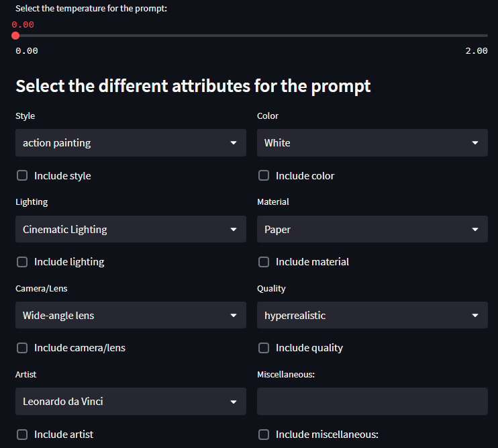The image size is (498, 448).
Task: Click the Artist dropdown arrow icon
Action: point(234,402)
